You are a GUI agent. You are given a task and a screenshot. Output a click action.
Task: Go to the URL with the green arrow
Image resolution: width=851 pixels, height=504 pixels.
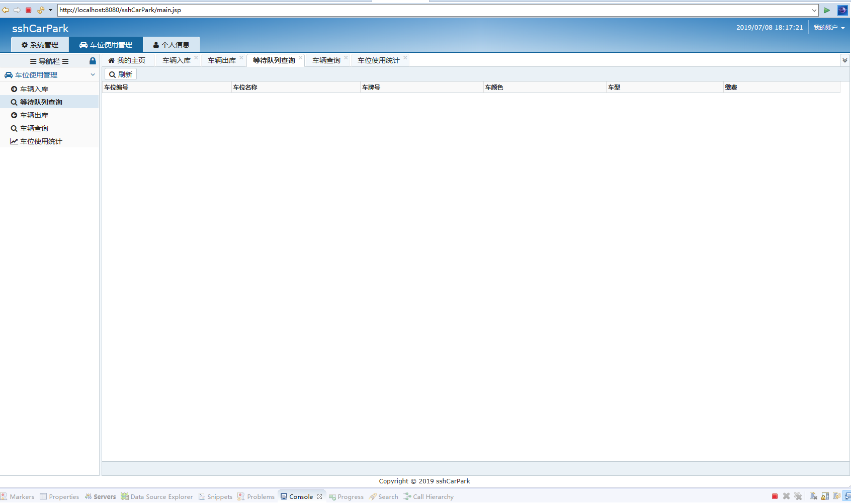click(826, 10)
